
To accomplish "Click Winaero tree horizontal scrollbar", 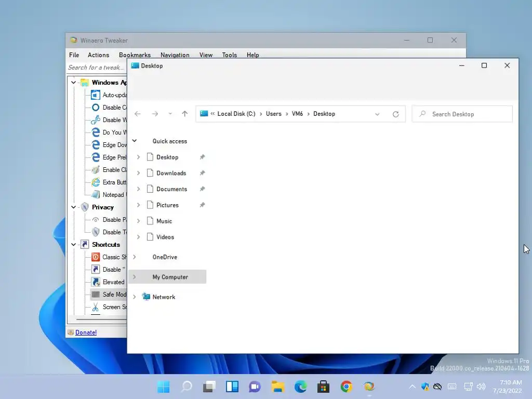I will pos(101,320).
